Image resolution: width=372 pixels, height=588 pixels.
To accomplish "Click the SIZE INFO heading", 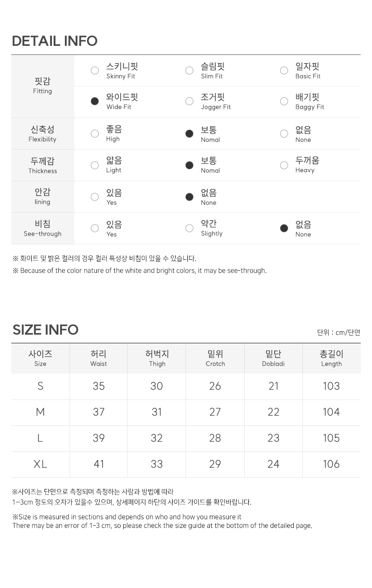I will click(45, 330).
